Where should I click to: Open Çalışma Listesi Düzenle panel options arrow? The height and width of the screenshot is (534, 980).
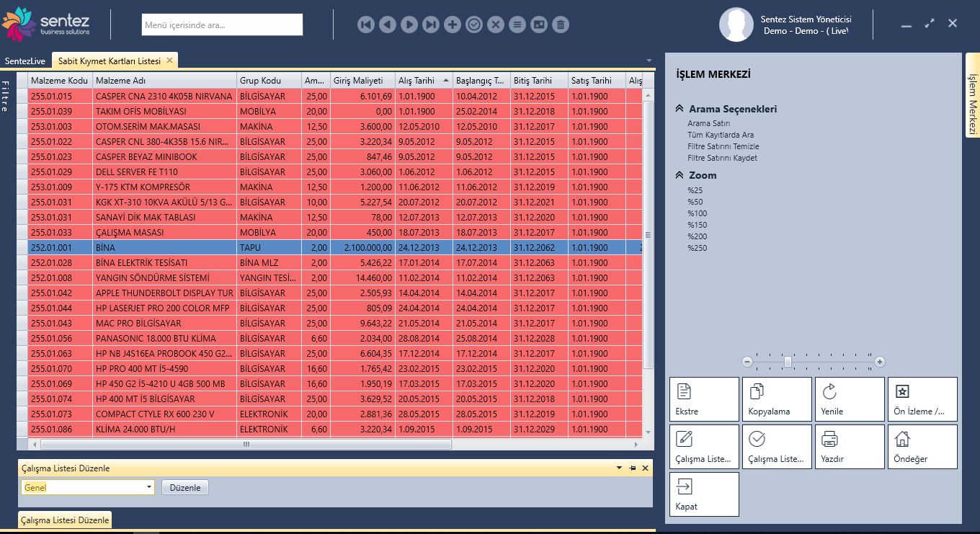tap(619, 468)
